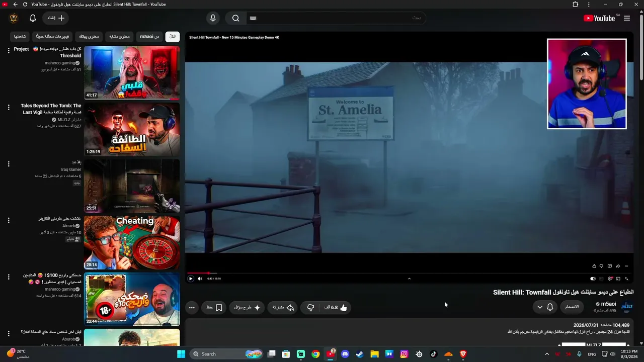Viewport: 644px width, 362px height.
Task: Expand the chevron at the player's bottom center
Action: 409,279
